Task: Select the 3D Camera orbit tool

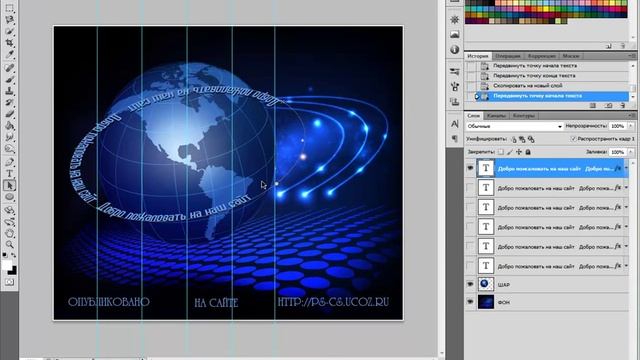Action: coord(9,222)
